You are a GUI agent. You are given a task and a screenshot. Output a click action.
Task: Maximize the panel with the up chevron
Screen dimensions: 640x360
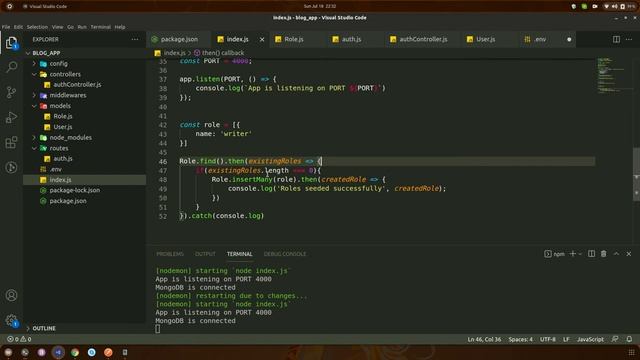pos(616,254)
